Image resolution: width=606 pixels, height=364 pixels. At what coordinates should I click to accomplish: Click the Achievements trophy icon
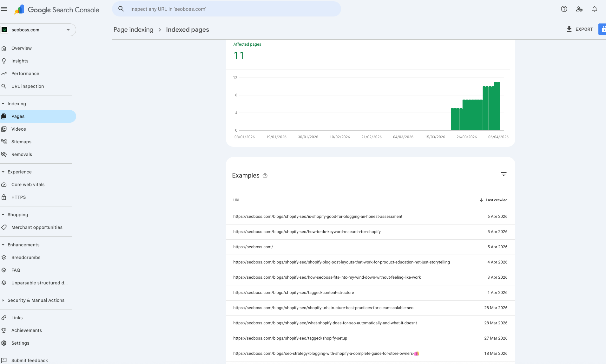click(x=4, y=330)
